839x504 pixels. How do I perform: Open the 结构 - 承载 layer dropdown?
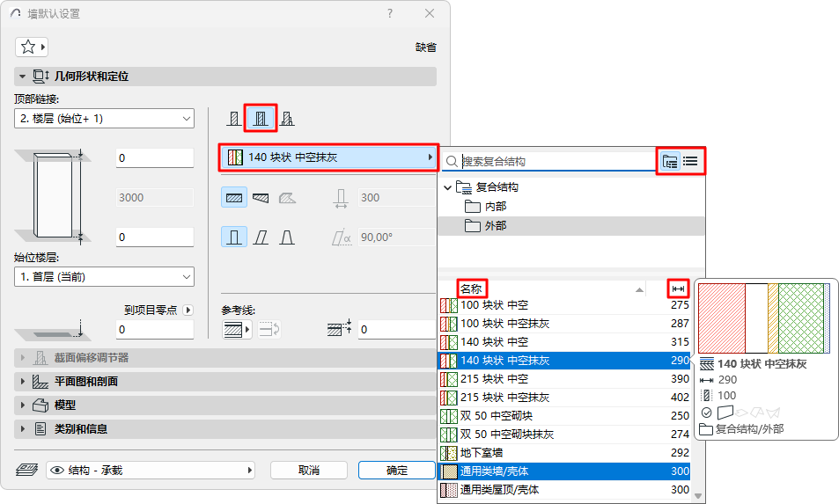[151, 471]
